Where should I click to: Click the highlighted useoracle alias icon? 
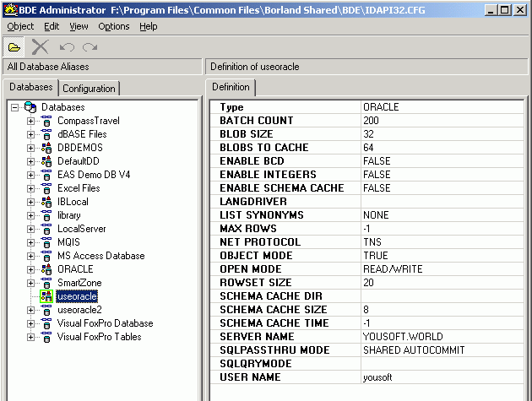click(46, 296)
